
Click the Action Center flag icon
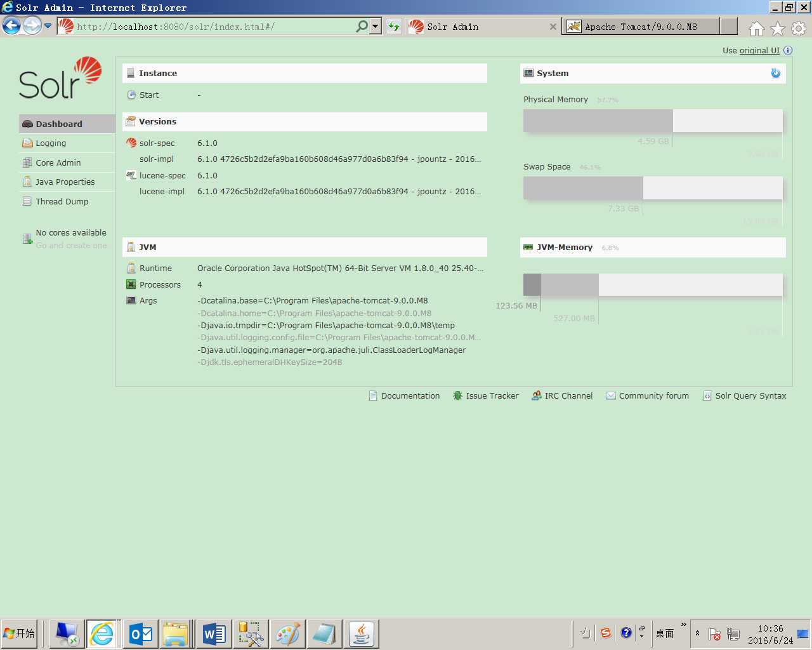click(x=714, y=634)
